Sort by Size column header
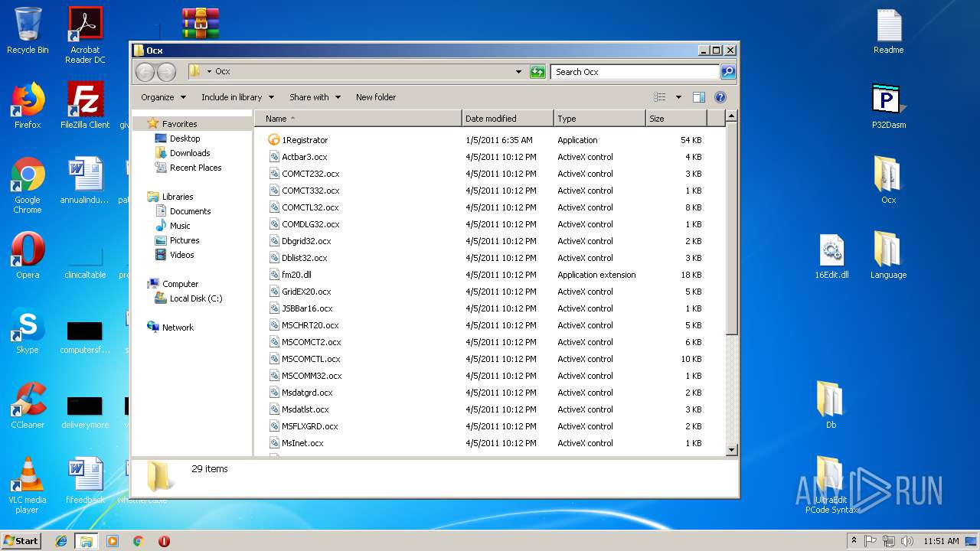The height and width of the screenshot is (551, 980). tap(677, 119)
